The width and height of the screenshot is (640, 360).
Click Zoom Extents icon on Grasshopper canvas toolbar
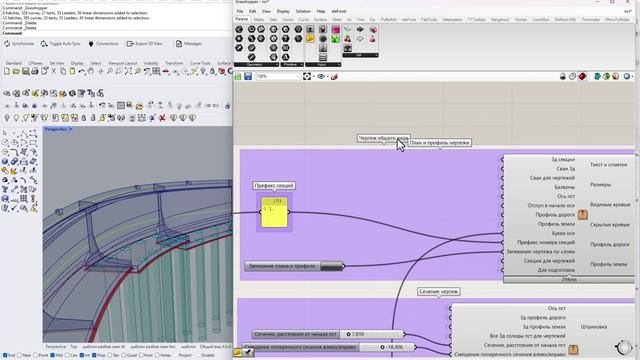(307, 76)
